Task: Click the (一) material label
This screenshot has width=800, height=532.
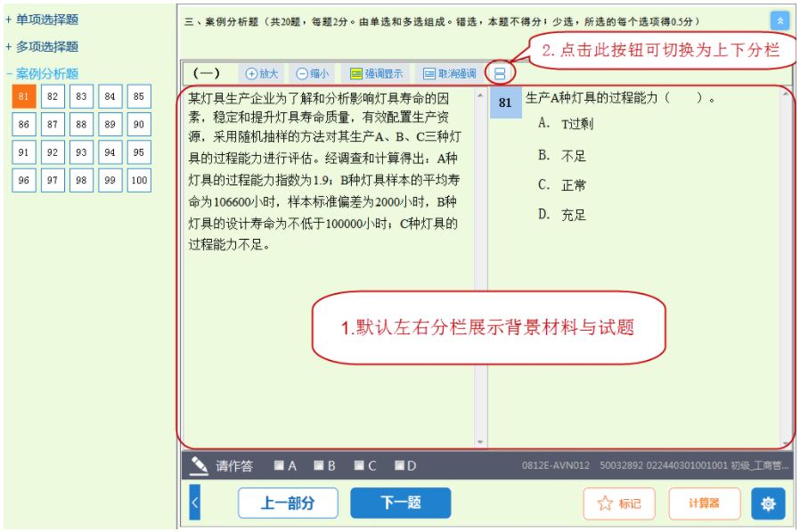Action: click(x=207, y=73)
